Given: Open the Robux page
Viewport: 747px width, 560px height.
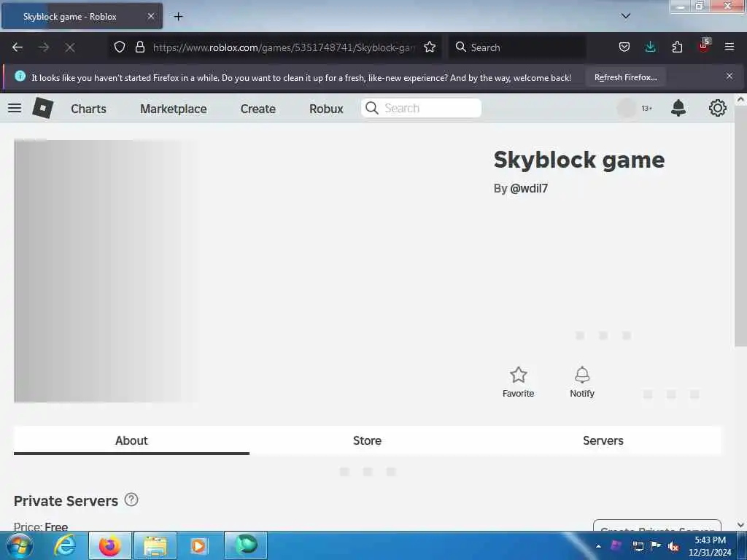Looking at the screenshot, I should click(x=326, y=109).
